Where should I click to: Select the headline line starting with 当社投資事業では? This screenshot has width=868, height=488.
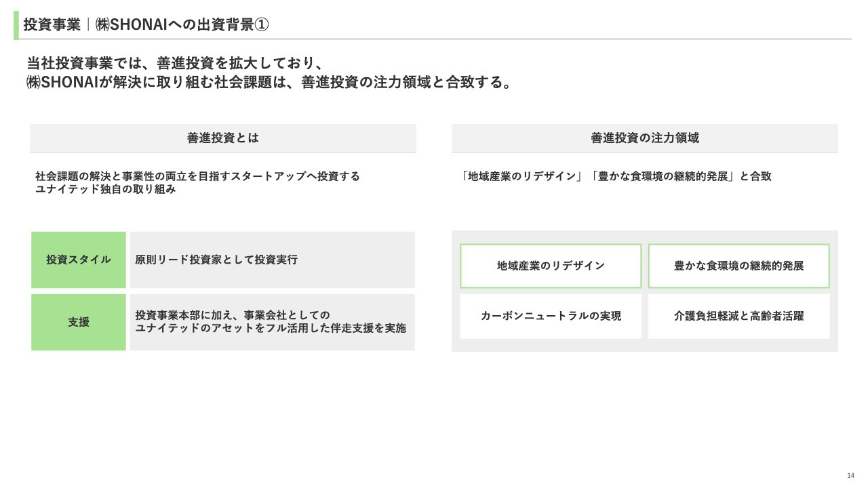click(x=174, y=64)
